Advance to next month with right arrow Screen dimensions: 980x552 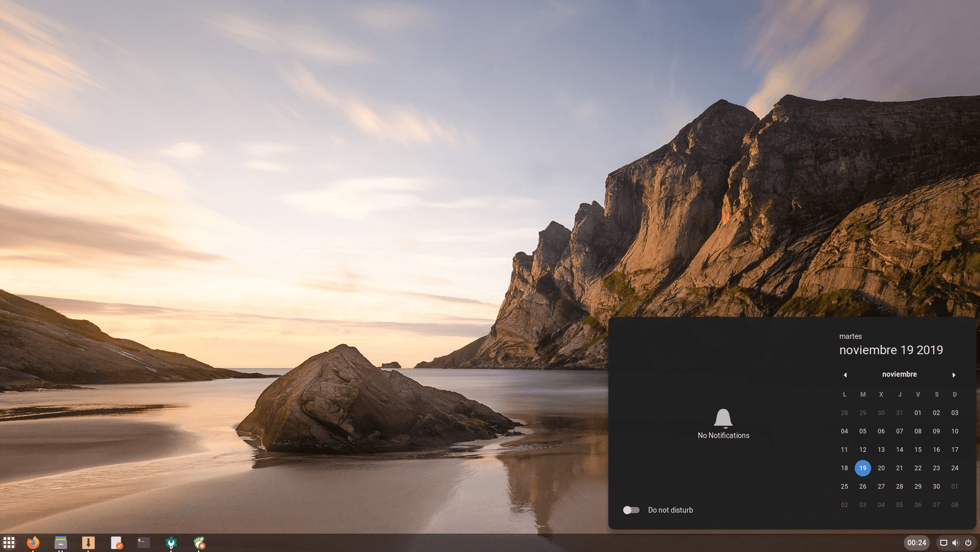(x=954, y=375)
